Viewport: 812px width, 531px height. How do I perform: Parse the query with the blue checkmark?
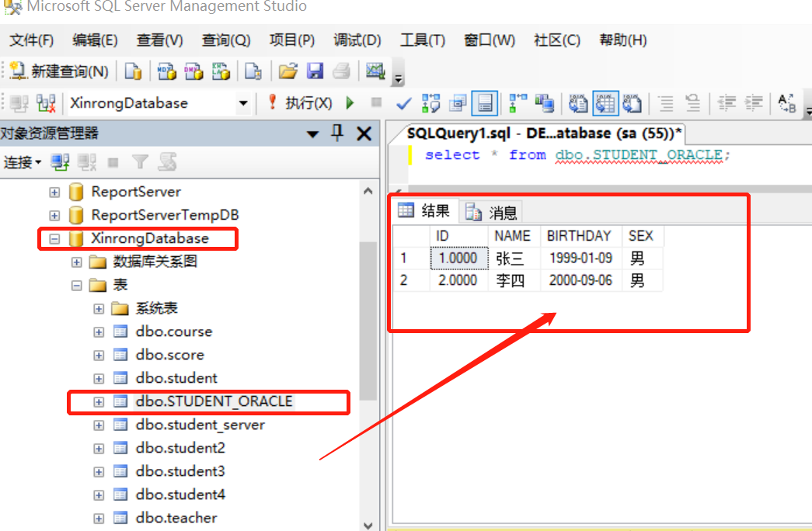[403, 103]
